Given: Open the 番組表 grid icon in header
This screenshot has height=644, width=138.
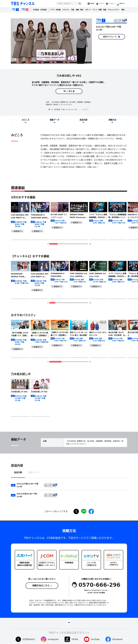Looking at the screenshot, I should click(89, 4).
